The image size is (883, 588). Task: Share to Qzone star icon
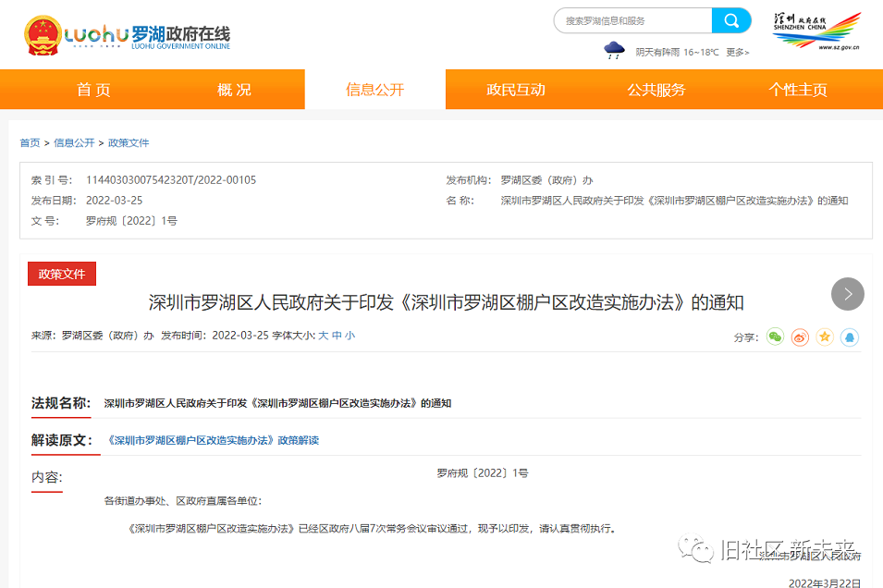tap(825, 337)
